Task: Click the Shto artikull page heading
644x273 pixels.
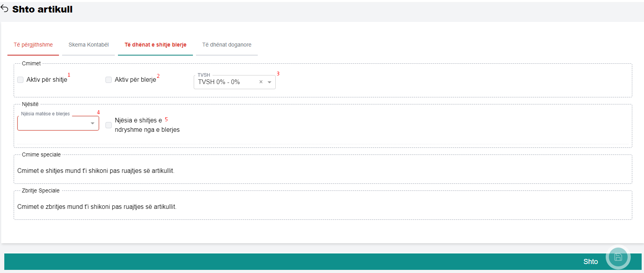Action: 42,9
